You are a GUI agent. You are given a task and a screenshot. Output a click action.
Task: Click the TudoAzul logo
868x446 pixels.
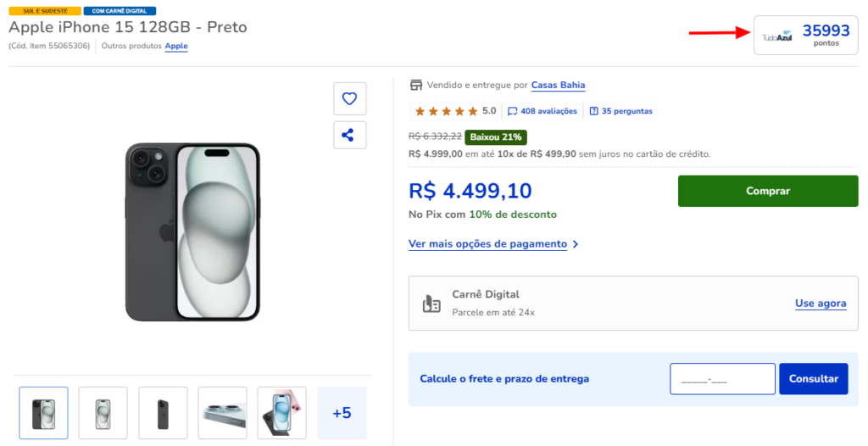click(776, 36)
